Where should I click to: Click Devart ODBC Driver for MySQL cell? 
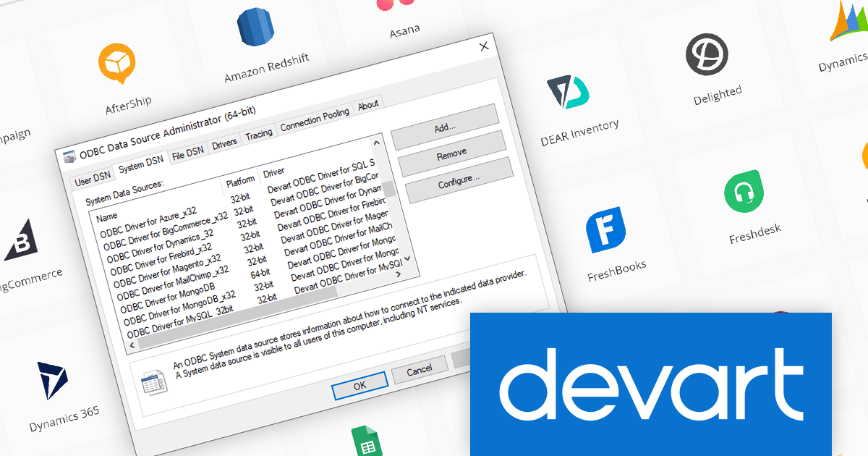pos(347,276)
